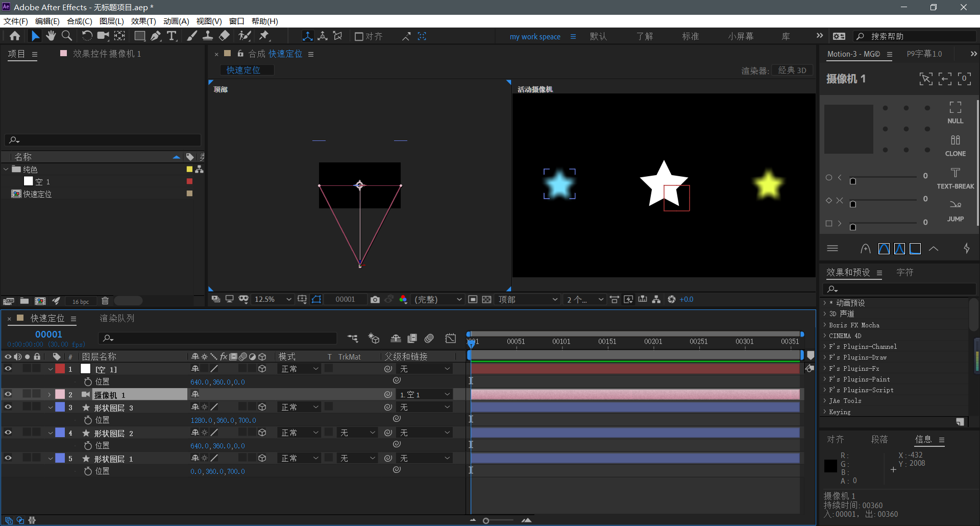Take a snapshot with the camera icon
980x526 pixels.
[375, 300]
